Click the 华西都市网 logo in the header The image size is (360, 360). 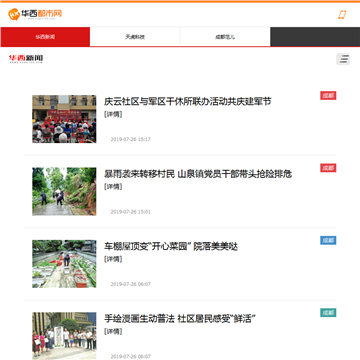point(35,14)
